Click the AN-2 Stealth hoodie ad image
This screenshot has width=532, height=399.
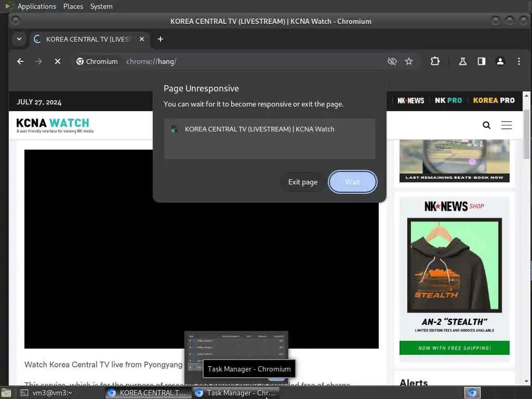coord(454,265)
